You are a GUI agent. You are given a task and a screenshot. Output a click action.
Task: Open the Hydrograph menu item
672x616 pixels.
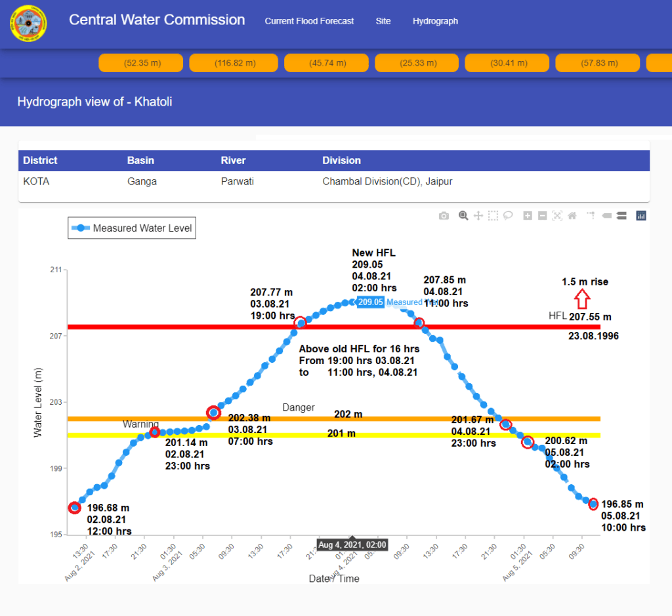(x=435, y=21)
